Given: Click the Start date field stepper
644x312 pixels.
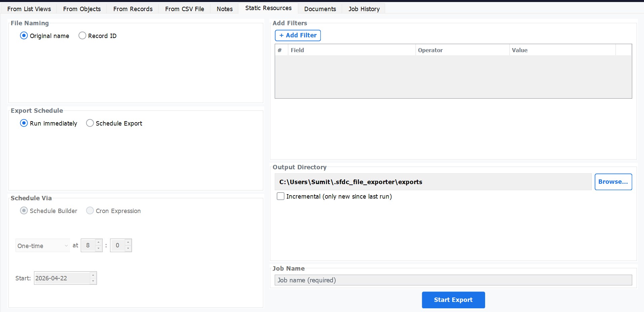Looking at the screenshot, I should pos(93,278).
